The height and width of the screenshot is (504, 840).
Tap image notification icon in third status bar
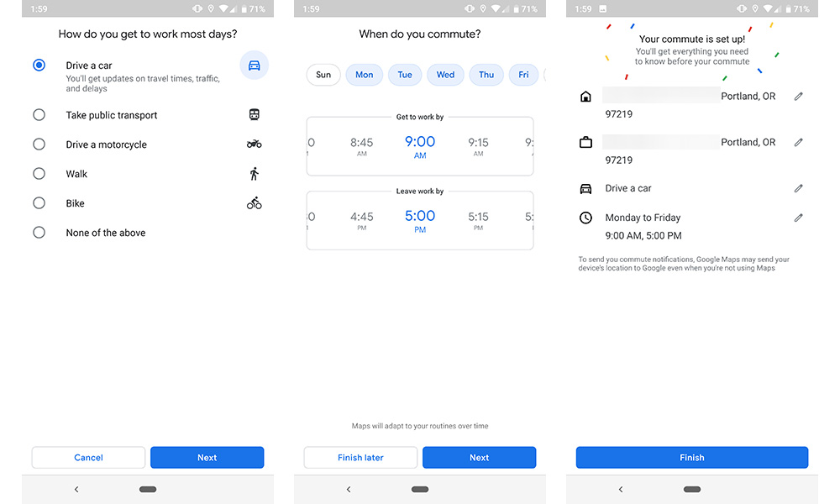pyautogui.click(x=603, y=9)
